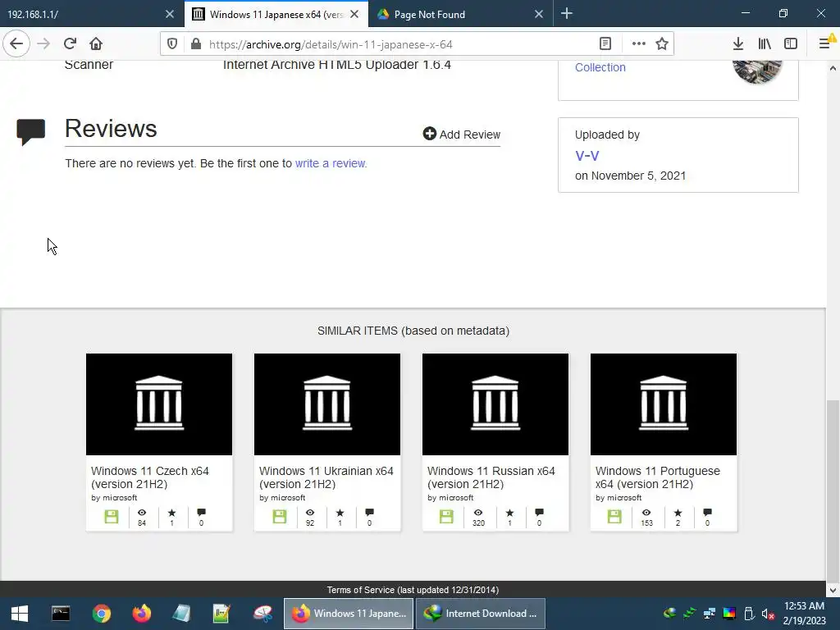Open the Firefox home page
Image resolution: width=840 pixels, height=630 pixels.
coord(96,44)
